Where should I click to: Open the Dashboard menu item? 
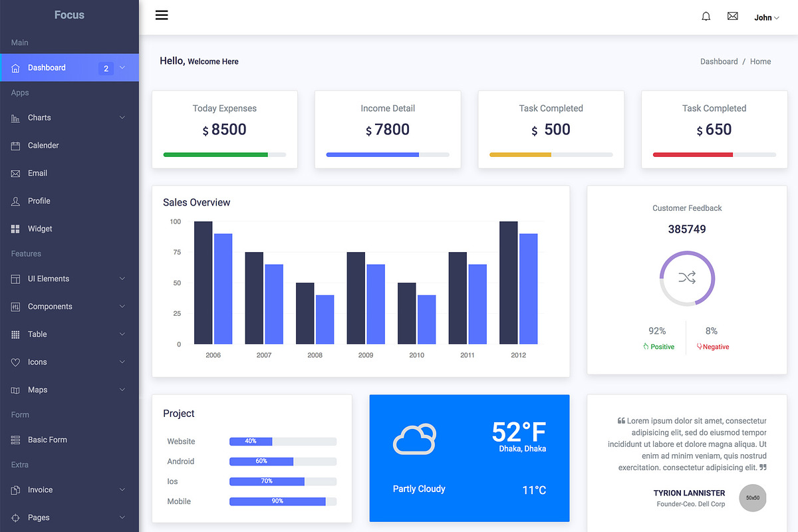click(x=47, y=67)
